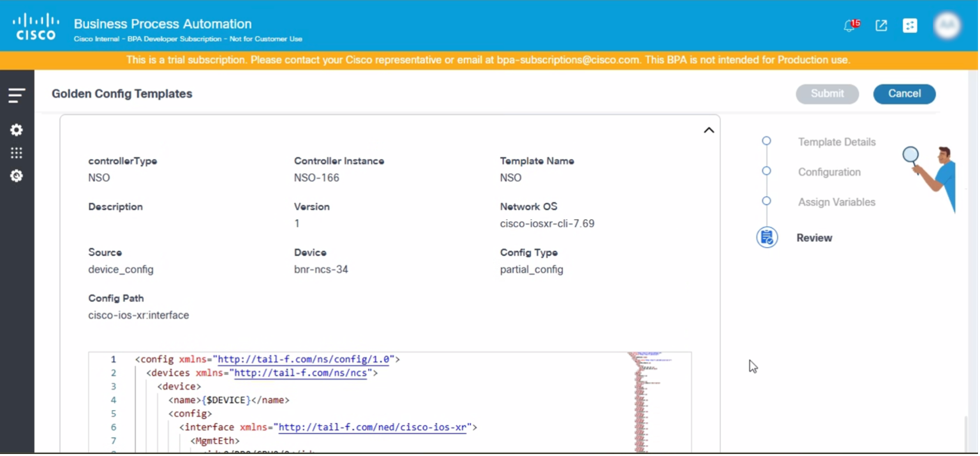980x456 pixels.
Task: Click the Assign Variables step circle
Action: (766, 201)
